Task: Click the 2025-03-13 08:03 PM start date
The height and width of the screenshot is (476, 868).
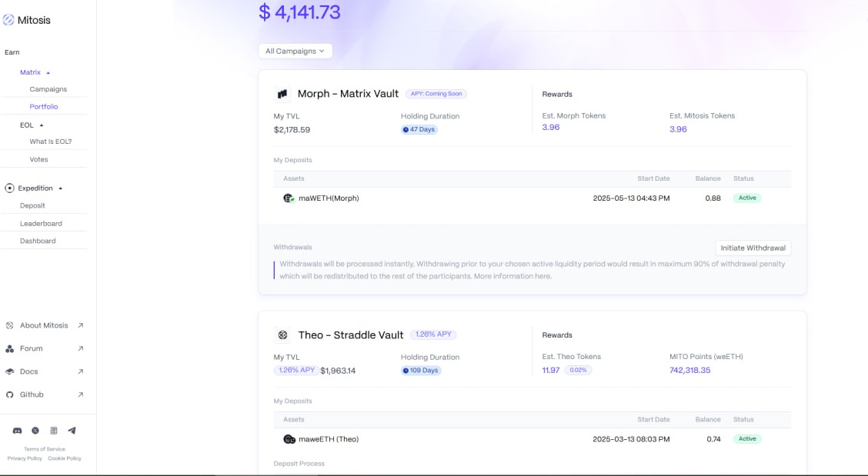Action: click(x=631, y=439)
